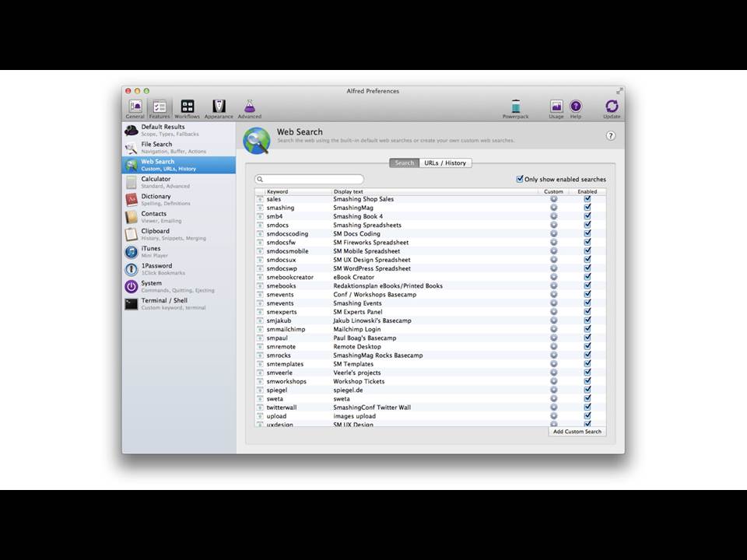
Task: Click the Custom column header
Action: pyautogui.click(x=553, y=191)
